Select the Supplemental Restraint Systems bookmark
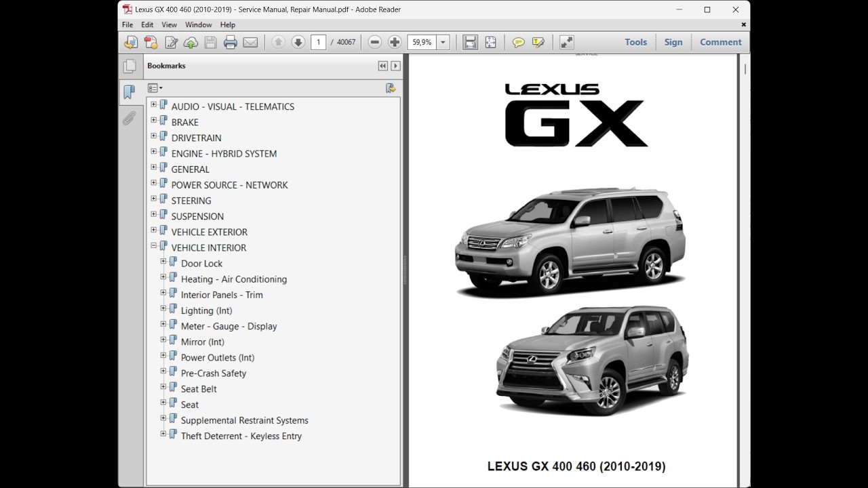The image size is (868, 488). coord(244,420)
